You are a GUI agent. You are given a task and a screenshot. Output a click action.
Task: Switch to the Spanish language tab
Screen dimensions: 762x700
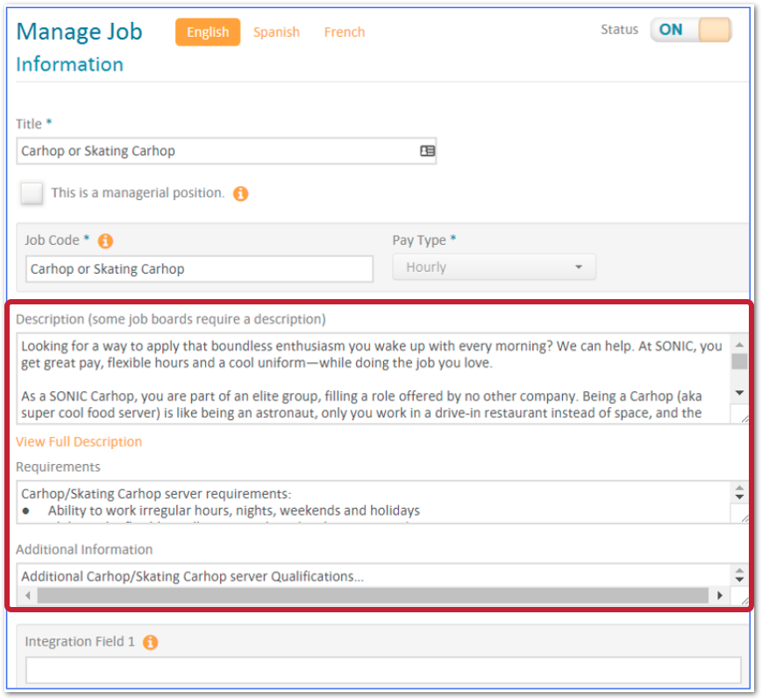pyautogui.click(x=275, y=32)
